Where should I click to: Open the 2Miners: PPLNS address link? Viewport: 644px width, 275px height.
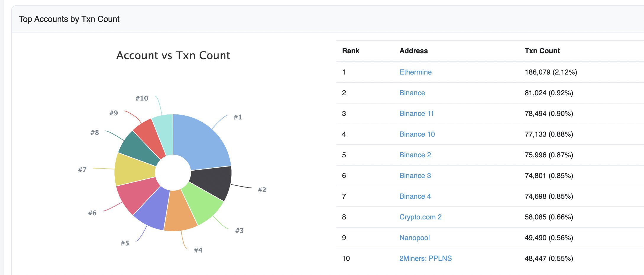(x=425, y=258)
